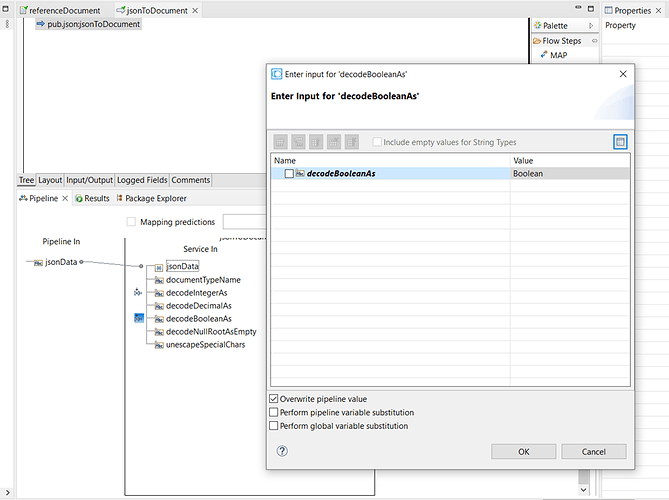
Task: Click the Name column header
Action: click(x=390, y=160)
